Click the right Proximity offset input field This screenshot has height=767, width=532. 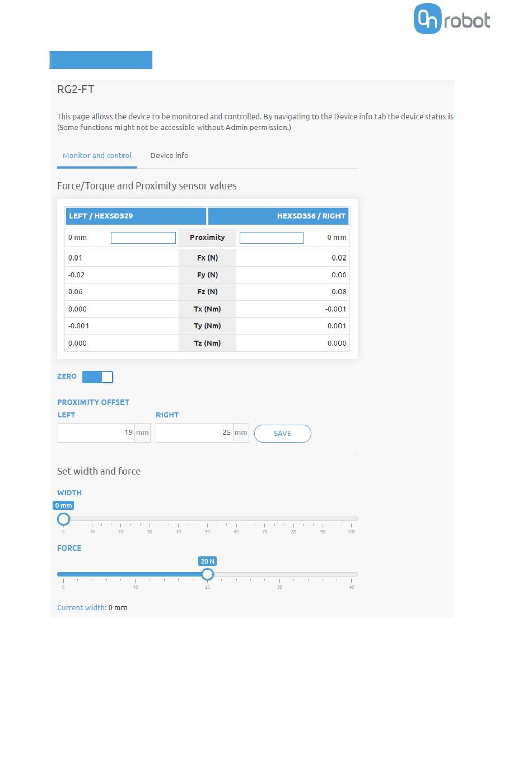tap(194, 433)
